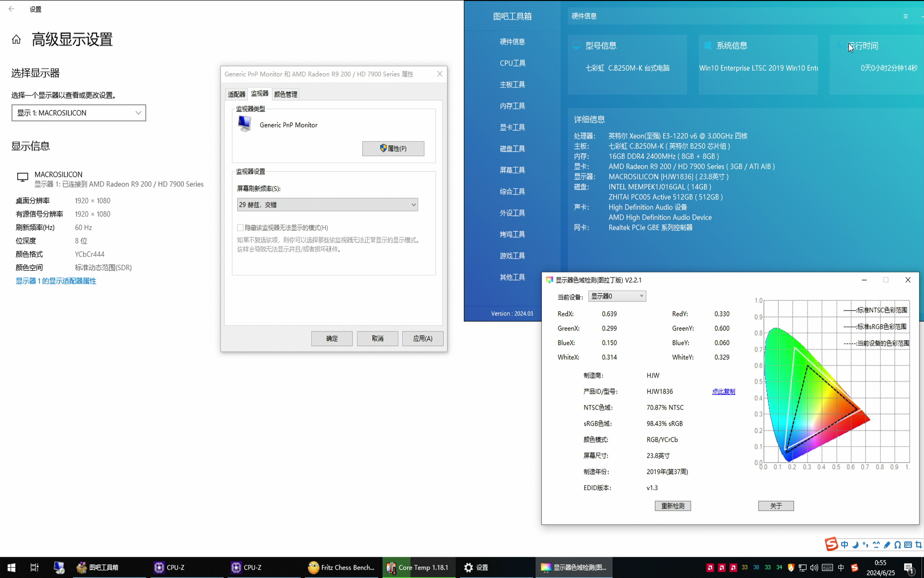Open 屏幕工具 in the sidebar
Viewport: 924px width, 578px height.
(x=513, y=170)
